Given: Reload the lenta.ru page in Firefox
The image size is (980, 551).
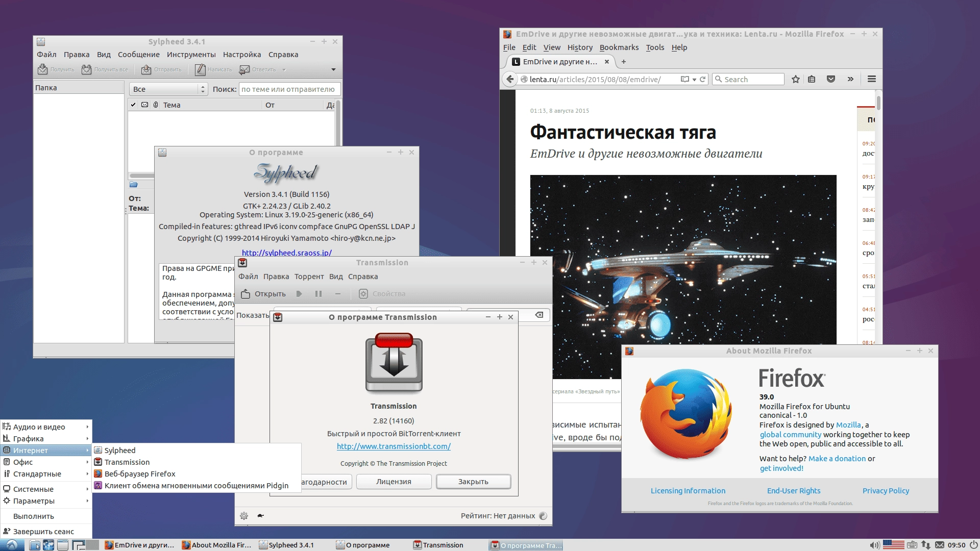Looking at the screenshot, I should click(703, 79).
